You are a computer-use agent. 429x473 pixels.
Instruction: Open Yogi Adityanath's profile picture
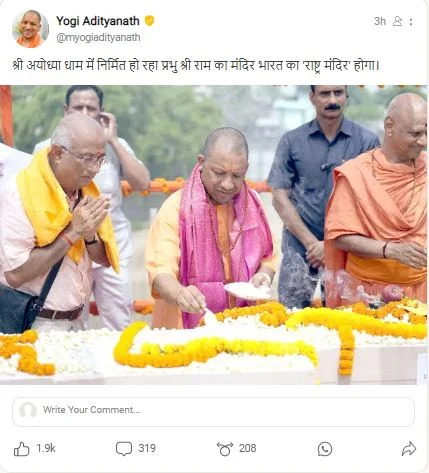(x=30, y=29)
